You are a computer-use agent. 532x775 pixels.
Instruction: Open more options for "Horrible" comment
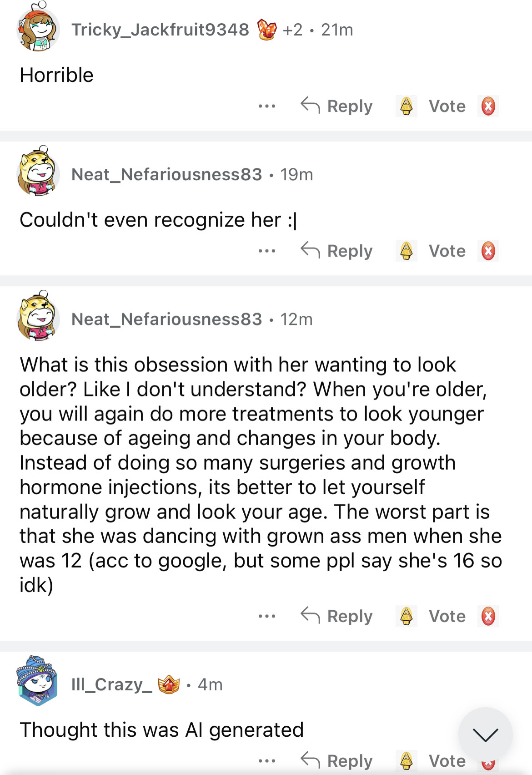point(266,106)
